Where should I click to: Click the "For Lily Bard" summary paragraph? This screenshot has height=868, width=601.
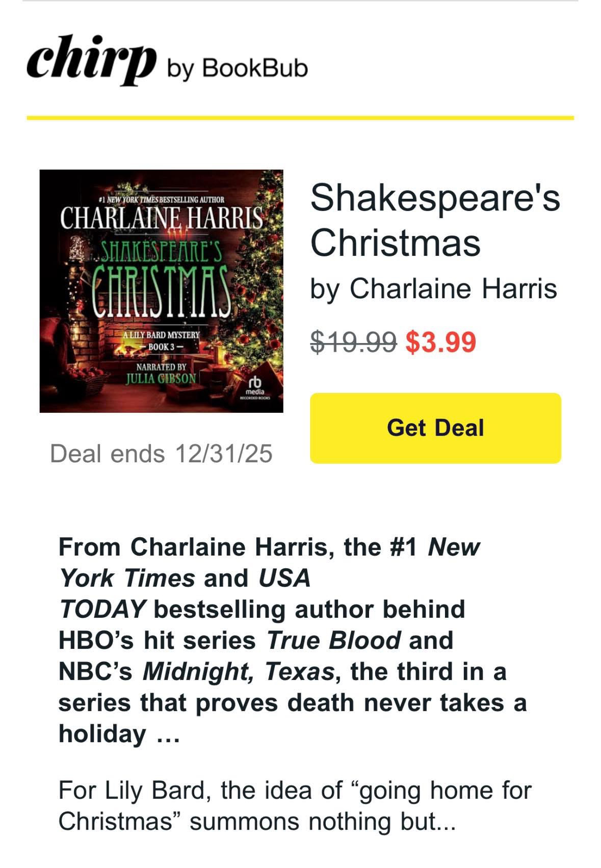[295, 806]
